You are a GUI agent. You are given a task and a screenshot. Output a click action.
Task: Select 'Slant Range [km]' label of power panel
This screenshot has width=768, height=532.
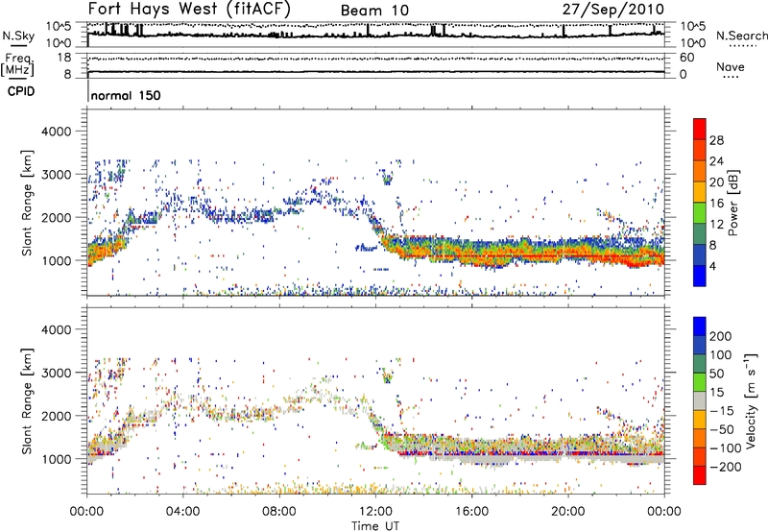tap(27, 203)
